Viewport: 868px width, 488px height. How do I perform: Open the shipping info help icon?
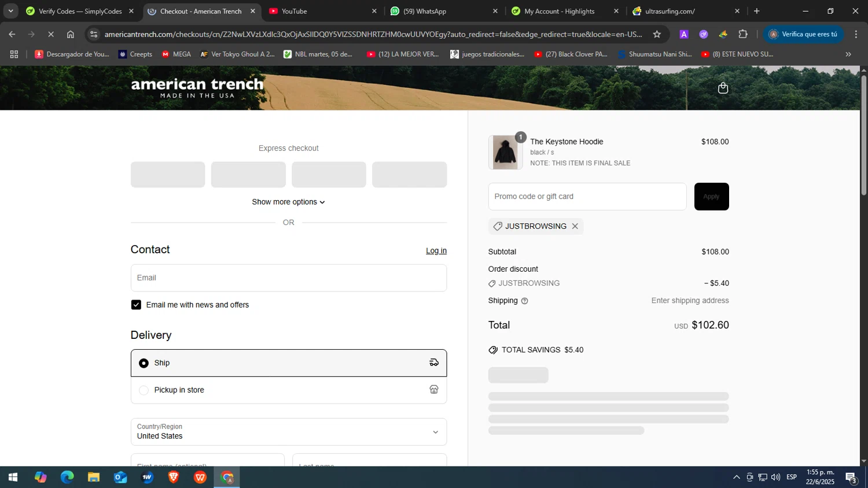pyautogui.click(x=524, y=301)
